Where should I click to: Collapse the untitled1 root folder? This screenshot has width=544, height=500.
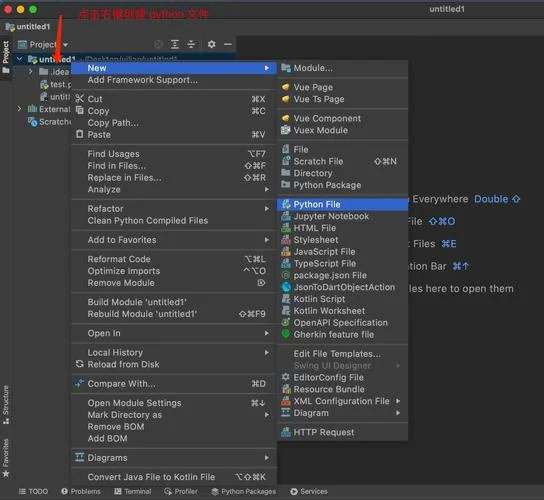[19, 59]
